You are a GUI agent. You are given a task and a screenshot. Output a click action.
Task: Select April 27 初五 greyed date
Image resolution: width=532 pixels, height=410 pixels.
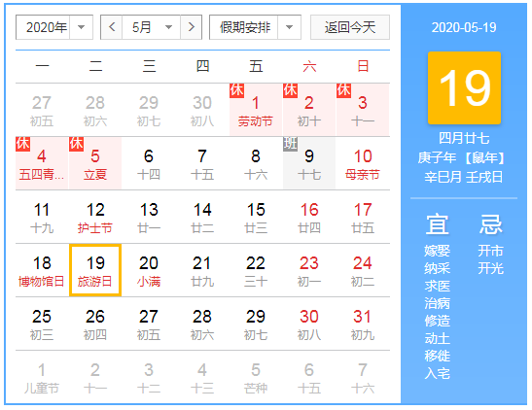coord(42,110)
